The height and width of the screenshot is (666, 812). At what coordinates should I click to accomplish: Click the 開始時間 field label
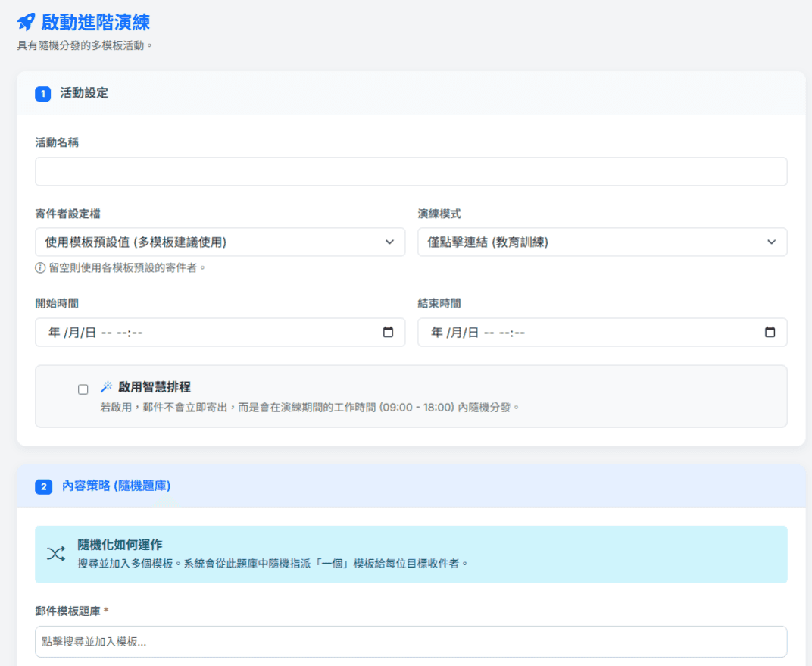57,304
